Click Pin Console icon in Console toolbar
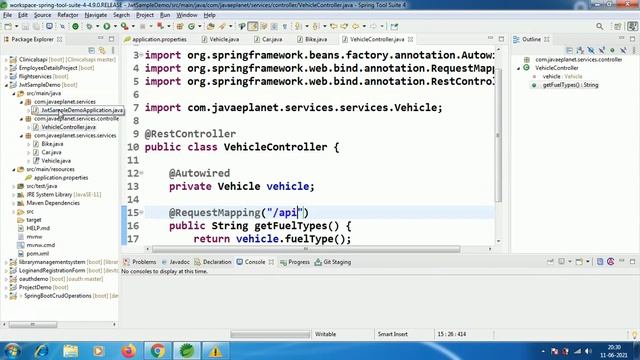 click(x=550, y=262)
